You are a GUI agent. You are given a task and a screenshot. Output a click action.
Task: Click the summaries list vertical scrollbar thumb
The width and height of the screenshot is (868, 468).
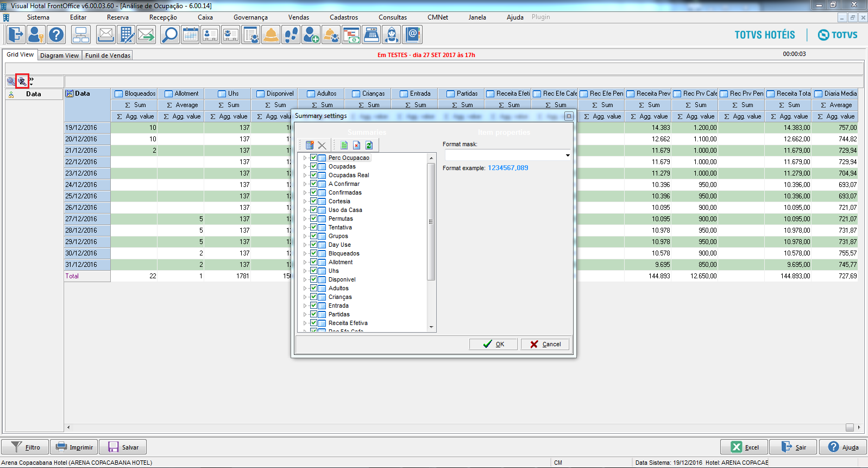click(x=431, y=221)
